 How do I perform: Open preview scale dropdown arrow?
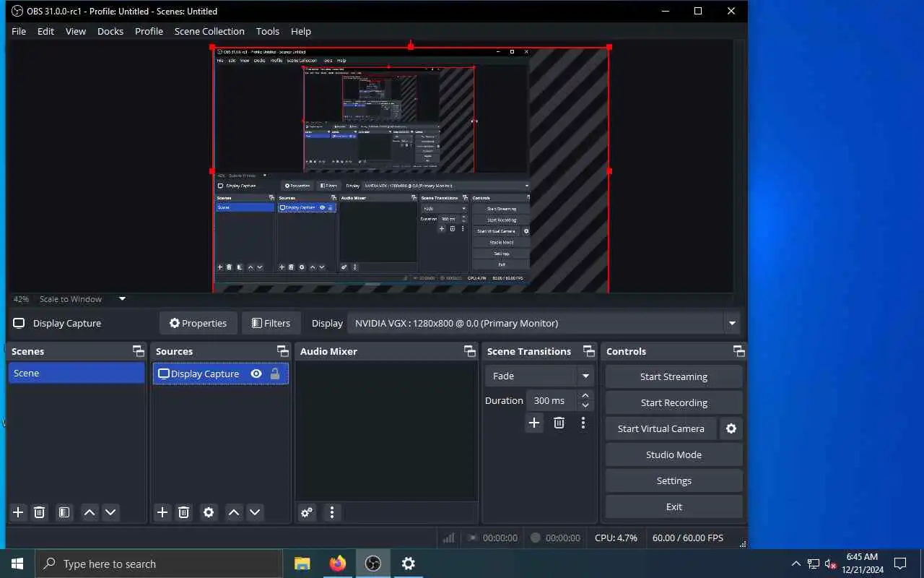coord(122,298)
